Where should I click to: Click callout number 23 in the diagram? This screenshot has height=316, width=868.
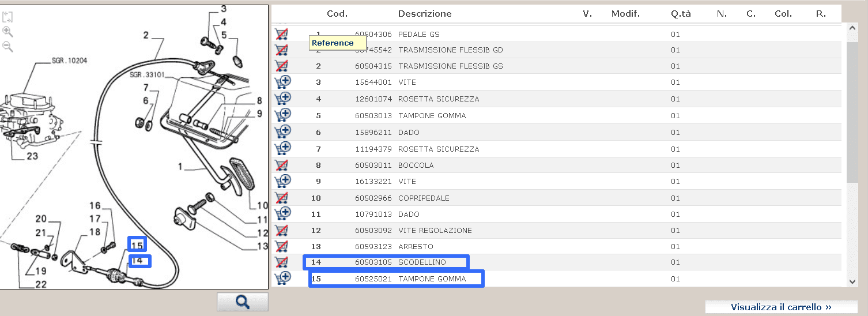click(32, 155)
